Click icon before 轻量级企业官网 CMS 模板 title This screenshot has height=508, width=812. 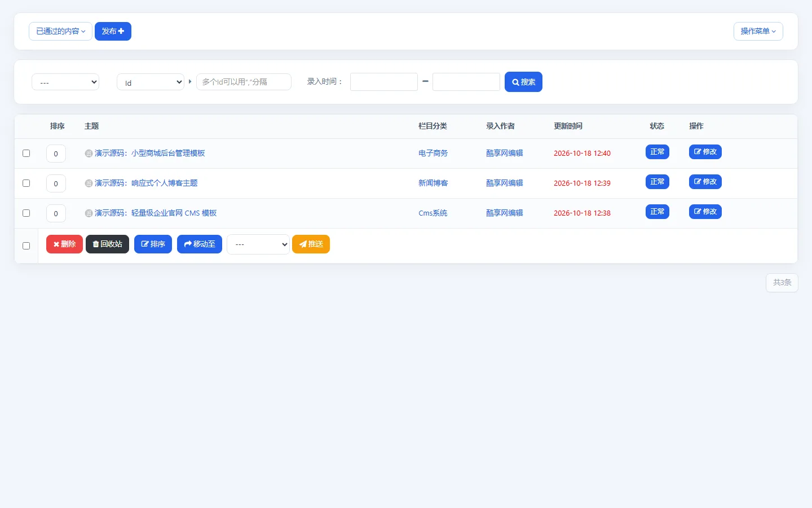89,213
